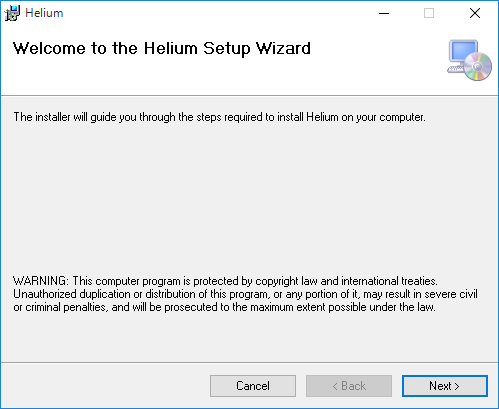Click the word WARNING in copyright notice

click(41, 281)
